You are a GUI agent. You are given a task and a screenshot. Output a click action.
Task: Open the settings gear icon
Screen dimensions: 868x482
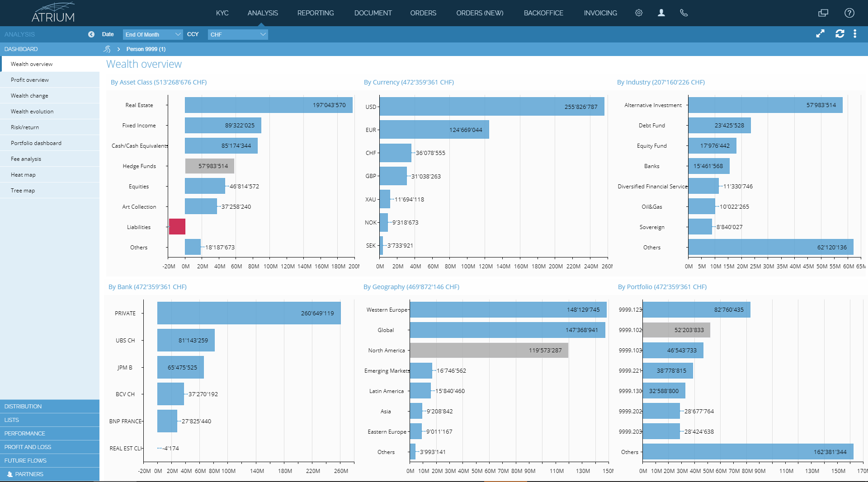tap(638, 13)
